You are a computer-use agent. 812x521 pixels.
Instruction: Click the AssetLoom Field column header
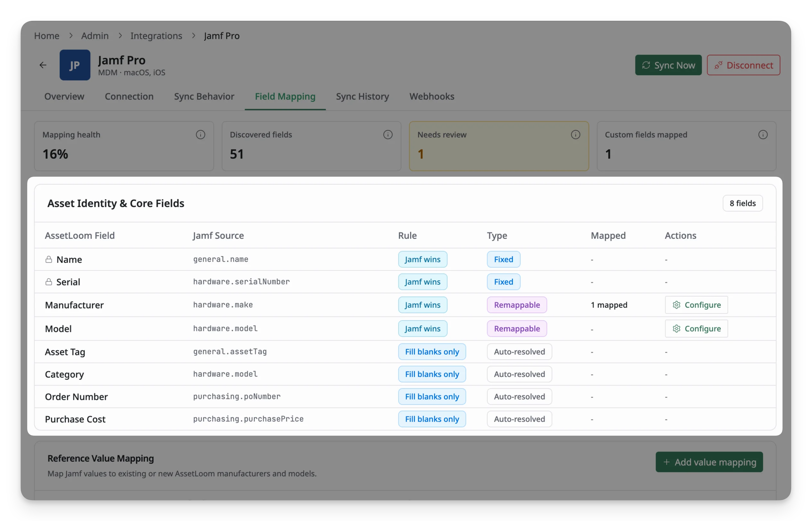[x=80, y=235]
